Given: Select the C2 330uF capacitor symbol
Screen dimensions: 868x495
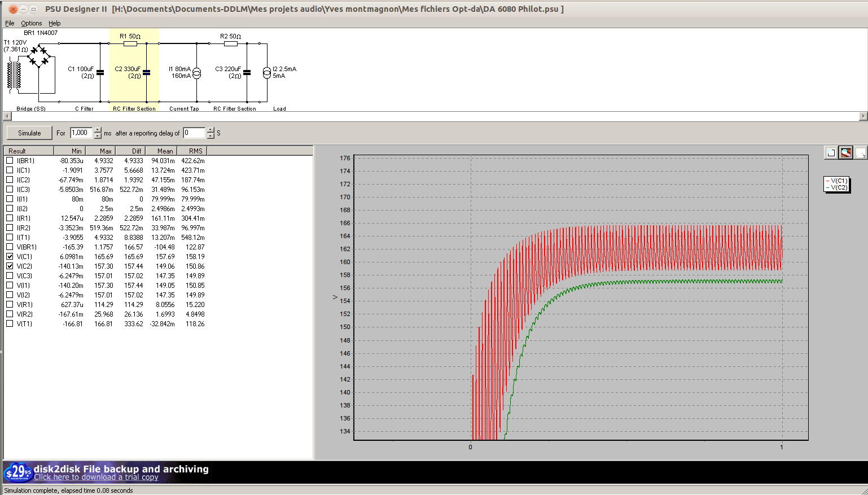Looking at the screenshot, I should coord(146,72).
